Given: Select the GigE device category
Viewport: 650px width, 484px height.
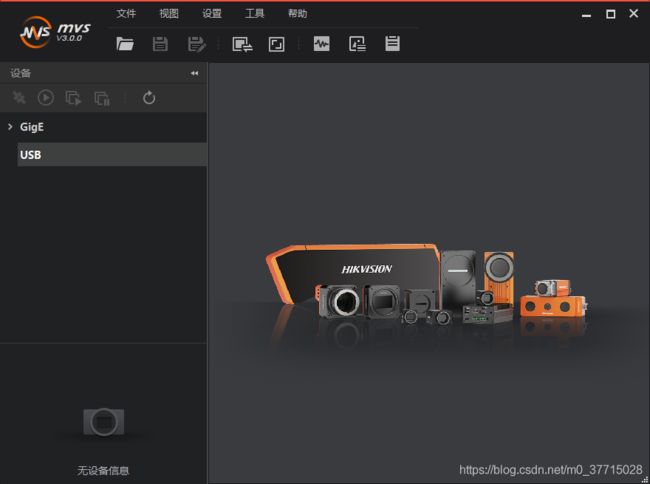Looking at the screenshot, I should 32,127.
